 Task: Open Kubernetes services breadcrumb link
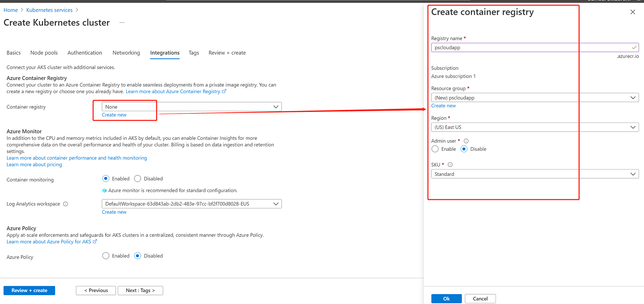tap(49, 10)
